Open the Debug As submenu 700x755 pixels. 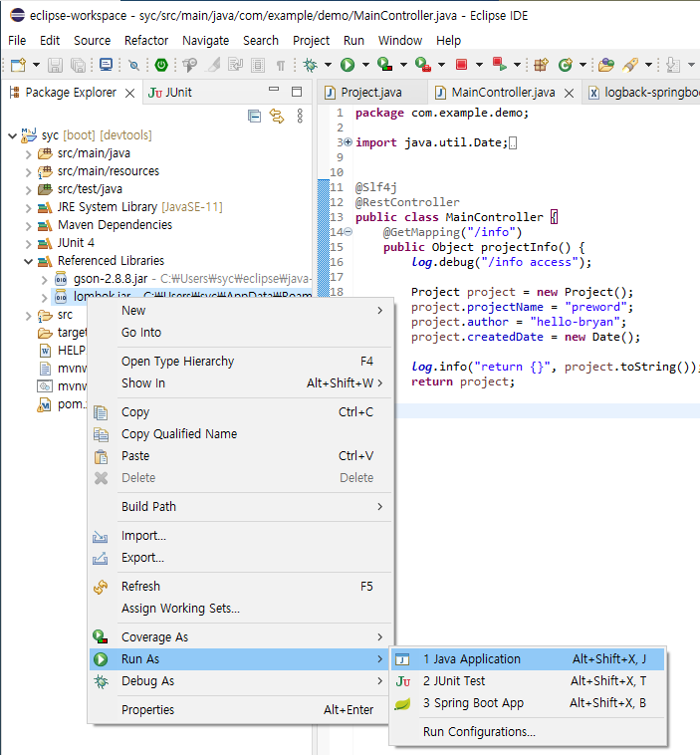[241, 681]
